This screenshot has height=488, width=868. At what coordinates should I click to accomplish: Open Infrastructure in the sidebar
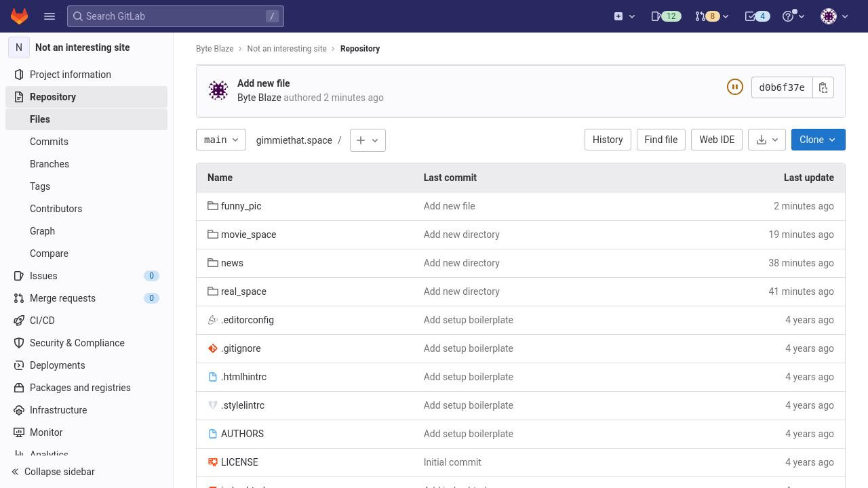(86, 410)
